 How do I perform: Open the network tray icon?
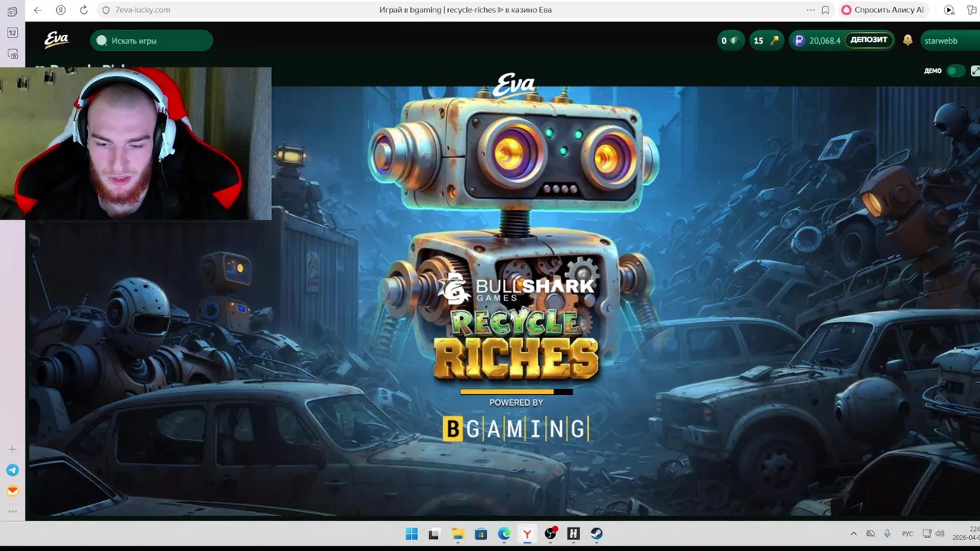pos(927,533)
